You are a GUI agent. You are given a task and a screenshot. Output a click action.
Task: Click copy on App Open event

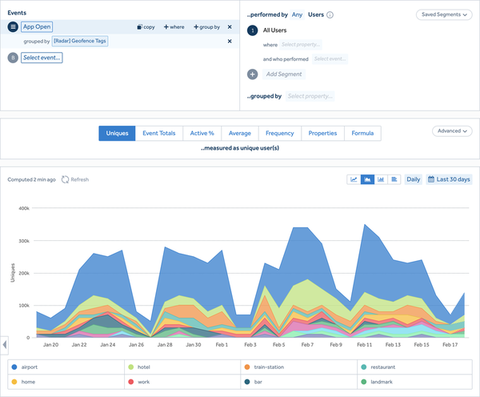(x=146, y=27)
